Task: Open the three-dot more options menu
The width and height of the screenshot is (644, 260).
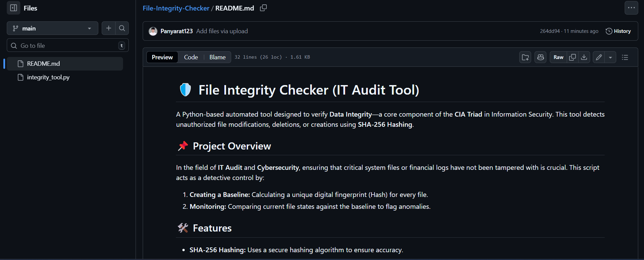Action: (631, 8)
